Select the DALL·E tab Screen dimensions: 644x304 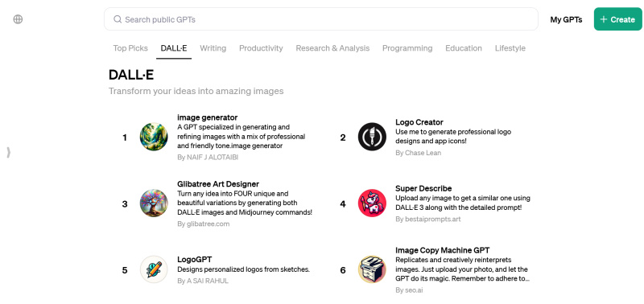[x=174, y=48]
